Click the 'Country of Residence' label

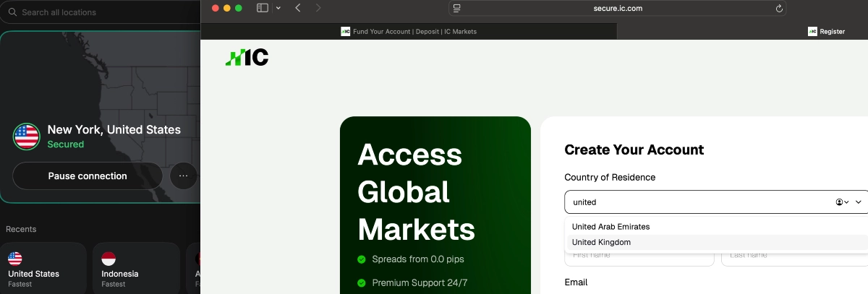click(x=610, y=177)
